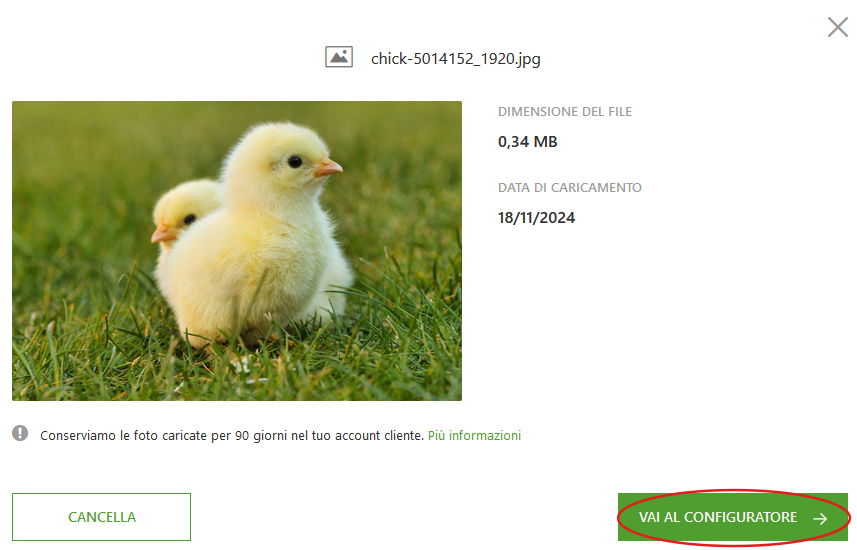Close the photo details dialog
857x550 pixels.
point(837,27)
